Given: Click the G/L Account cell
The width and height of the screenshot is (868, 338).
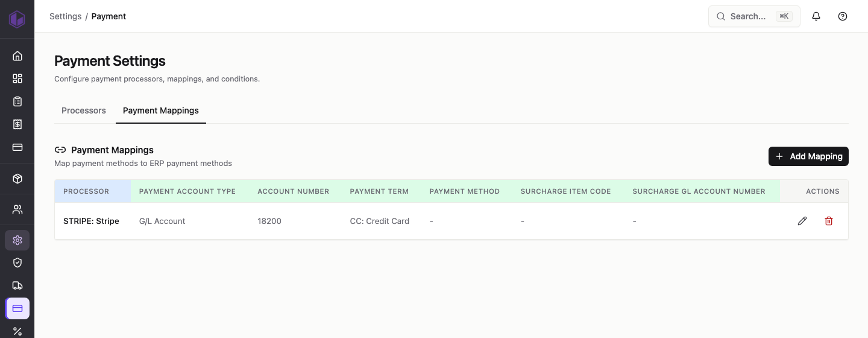Looking at the screenshot, I should coord(162,221).
